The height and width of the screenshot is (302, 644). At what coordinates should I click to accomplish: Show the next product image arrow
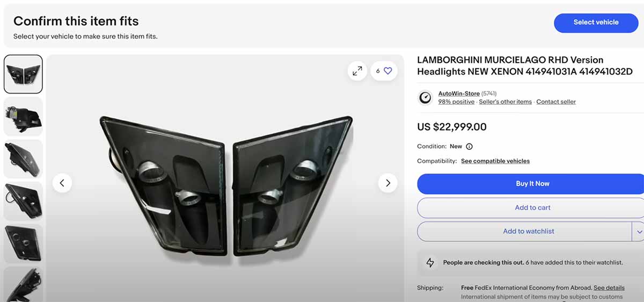[x=387, y=183]
